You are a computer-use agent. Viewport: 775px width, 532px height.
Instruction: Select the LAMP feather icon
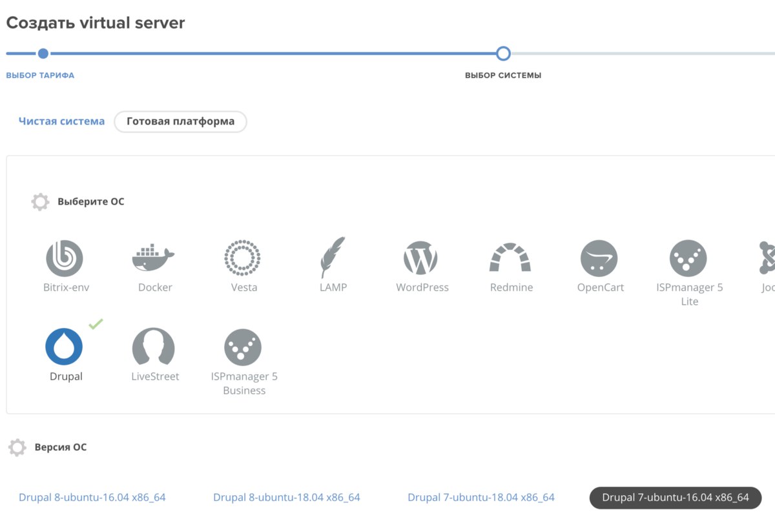tap(333, 258)
